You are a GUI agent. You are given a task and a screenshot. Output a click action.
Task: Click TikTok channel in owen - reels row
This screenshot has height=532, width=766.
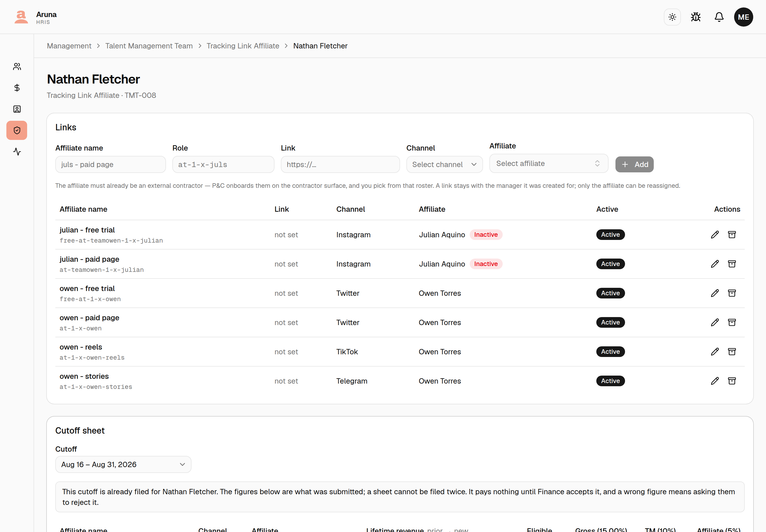pos(347,352)
